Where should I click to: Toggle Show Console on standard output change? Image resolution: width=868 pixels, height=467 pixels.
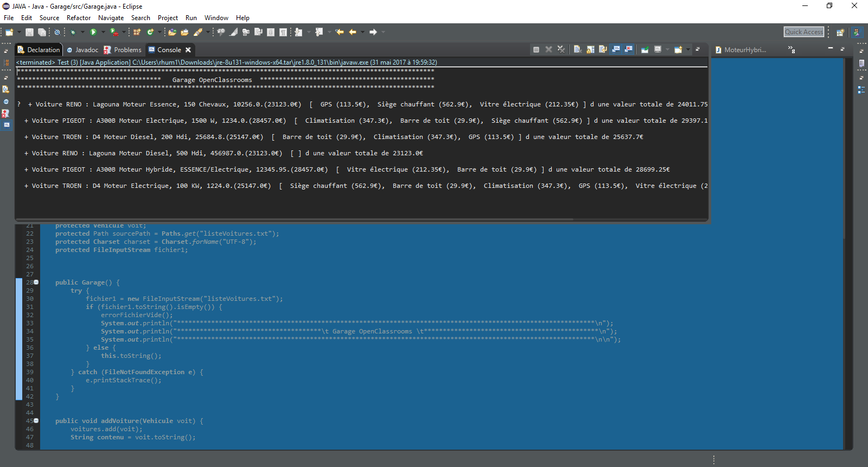point(616,49)
